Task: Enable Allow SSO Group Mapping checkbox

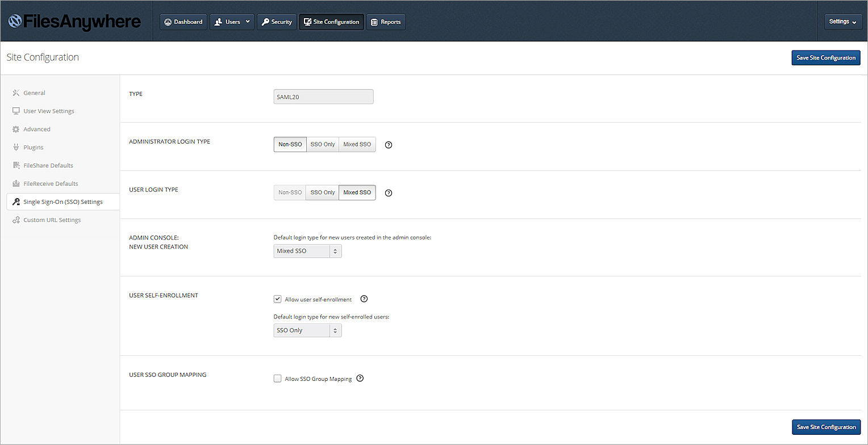Action: click(278, 379)
